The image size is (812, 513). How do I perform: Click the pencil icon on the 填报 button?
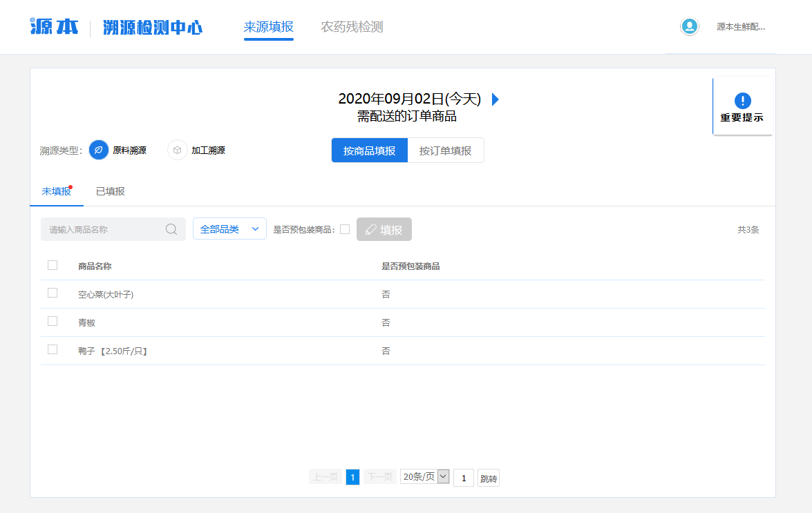[x=372, y=229]
